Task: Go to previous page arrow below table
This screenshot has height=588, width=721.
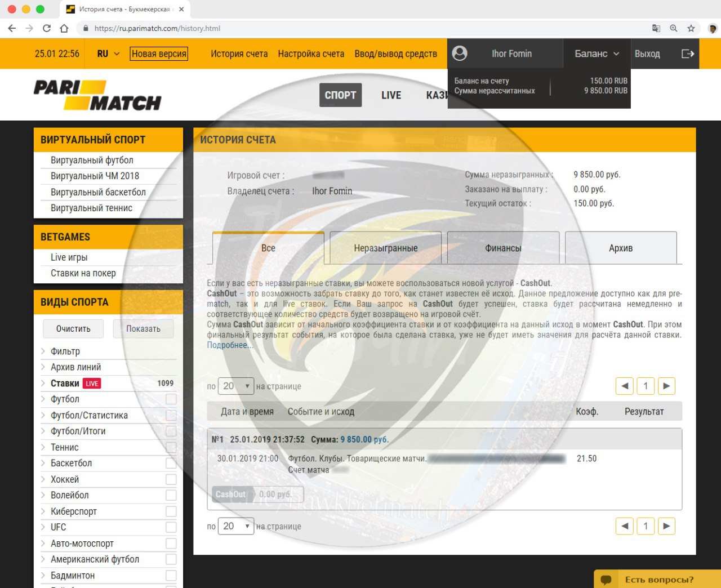Action: (625, 526)
